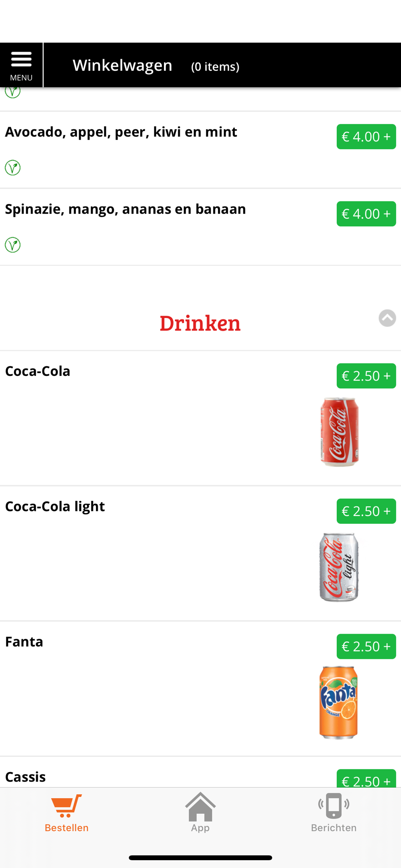Tap vegan icon under Spinazie smoothie
This screenshot has width=401, height=868.
pyautogui.click(x=13, y=245)
